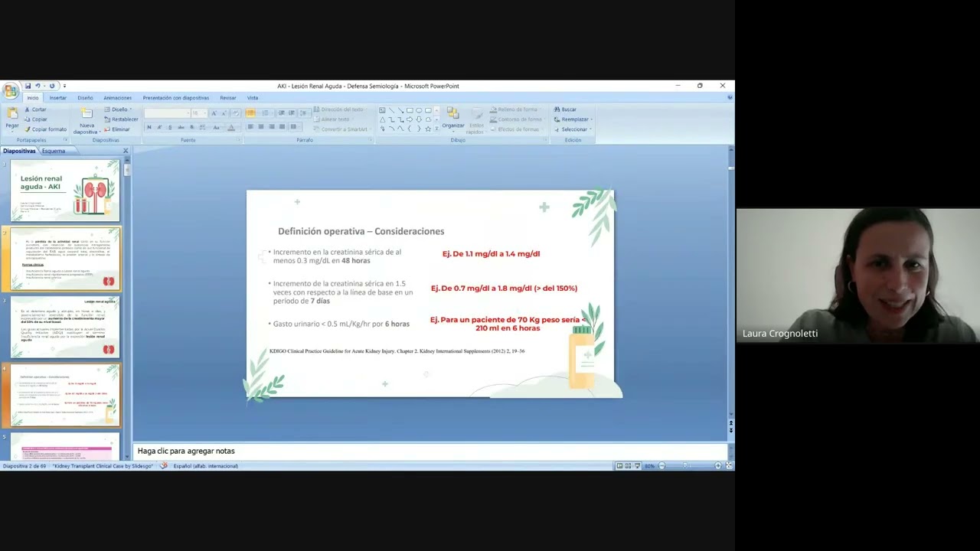Click zoom in plus button
Viewport: 980px width, 551px height.
(718, 465)
